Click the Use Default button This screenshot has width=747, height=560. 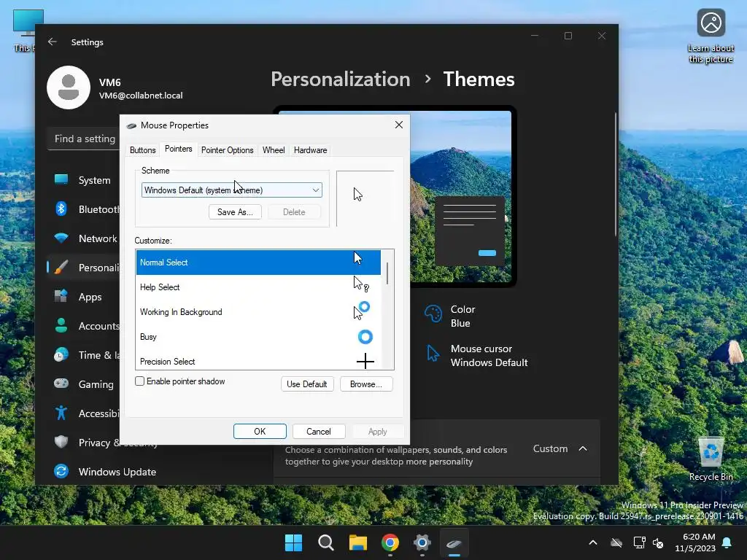click(x=307, y=384)
